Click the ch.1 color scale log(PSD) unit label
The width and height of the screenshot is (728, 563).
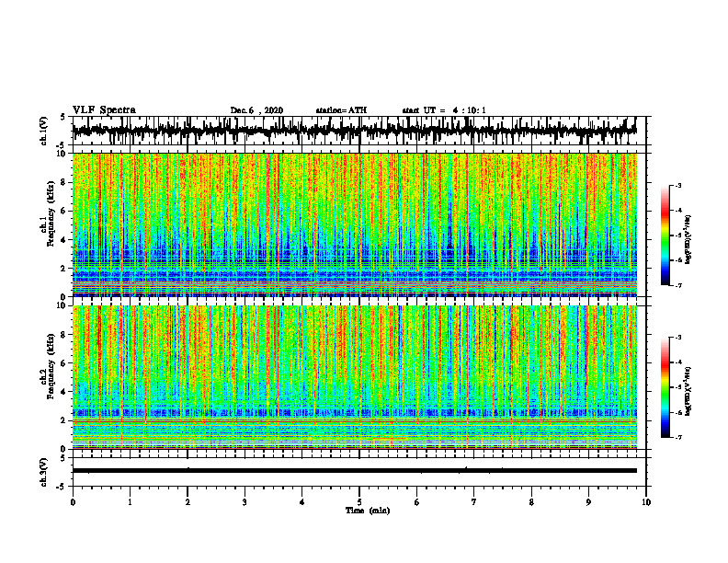pos(688,239)
